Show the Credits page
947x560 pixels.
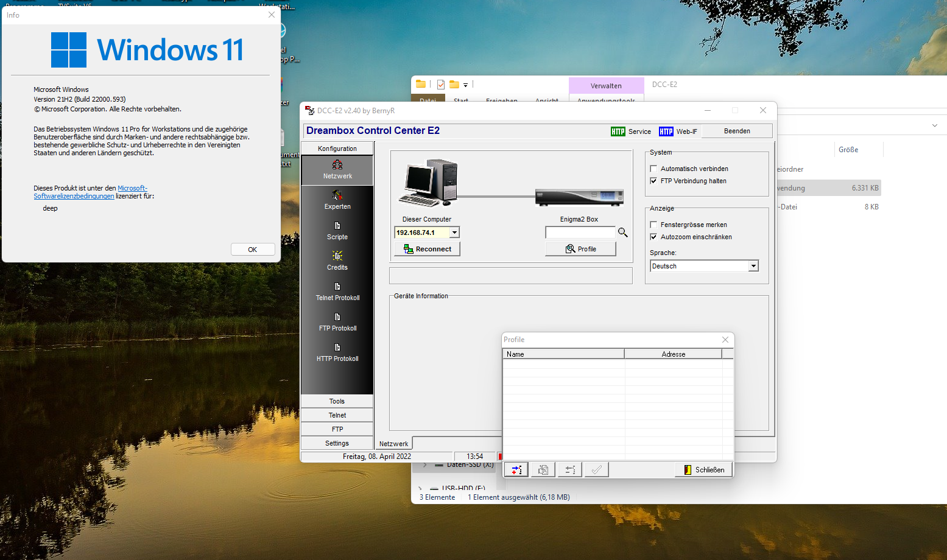point(337,261)
